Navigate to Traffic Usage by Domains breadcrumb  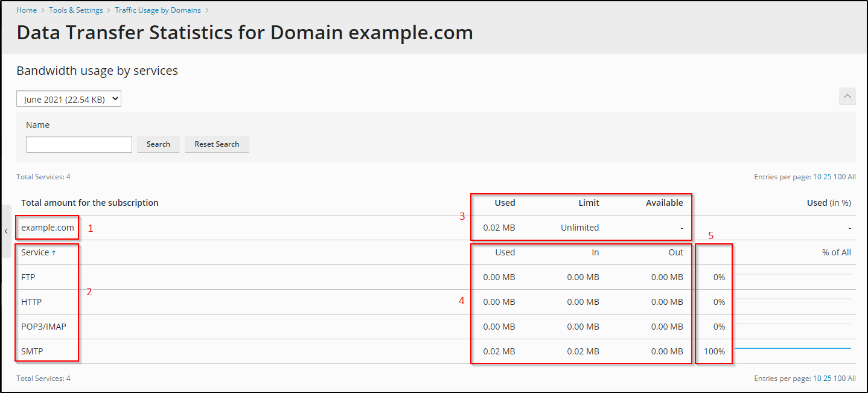click(x=158, y=10)
